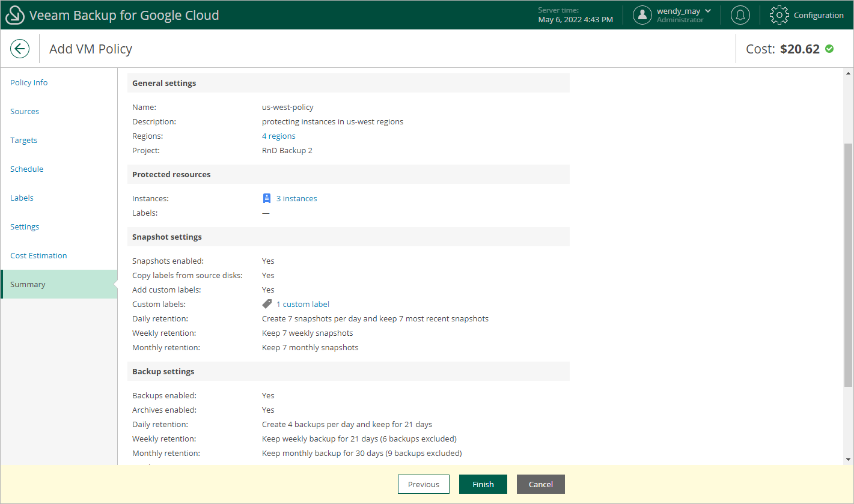Screen dimensions: 854x504
Task: Go to the Labels step
Action: pos(22,198)
